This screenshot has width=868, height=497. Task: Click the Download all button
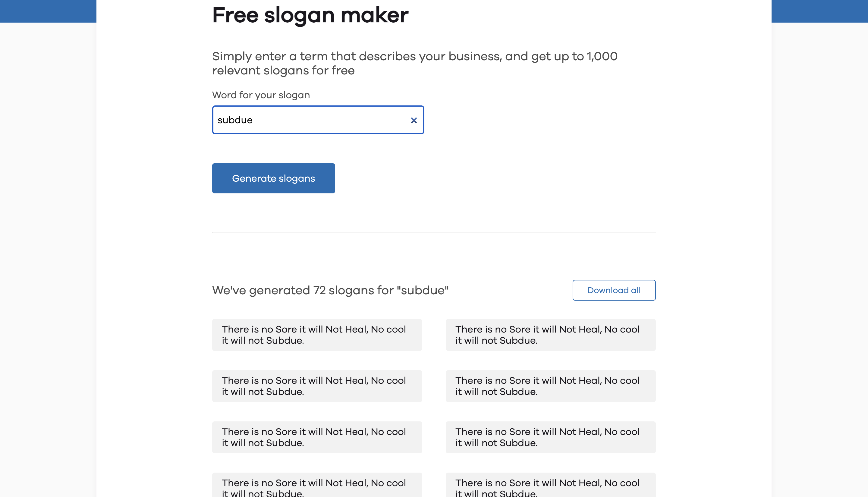pyautogui.click(x=614, y=290)
